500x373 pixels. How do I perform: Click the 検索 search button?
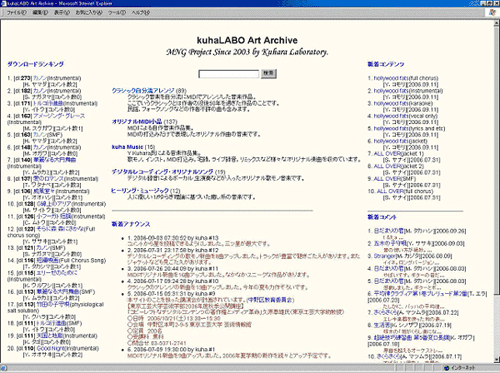(269, 73)
